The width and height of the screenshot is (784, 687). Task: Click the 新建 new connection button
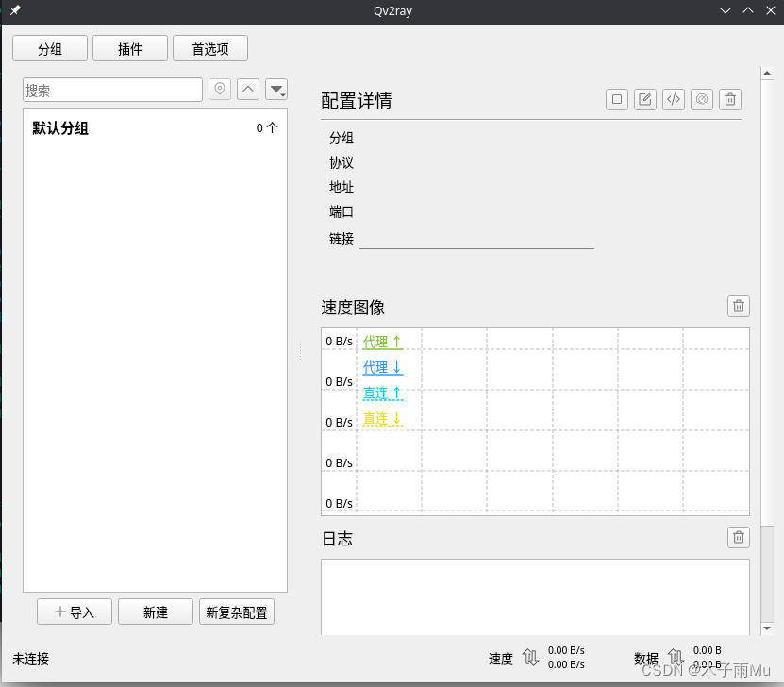click(156, 612)
